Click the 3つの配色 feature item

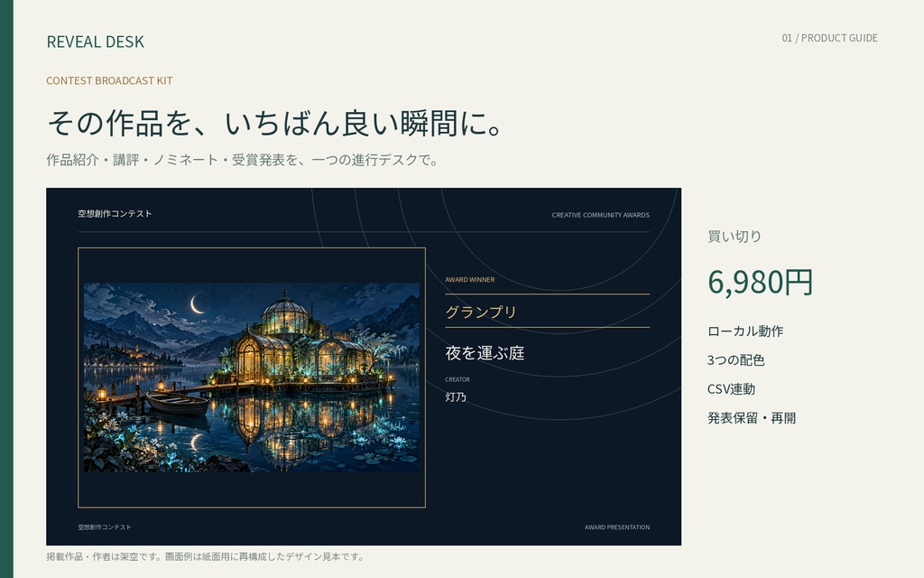(735, 360)
